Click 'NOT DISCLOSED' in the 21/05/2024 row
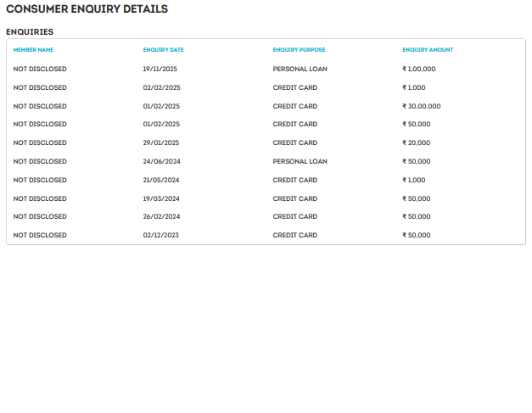Image resolution: width=532 pixels, height=413 pixels. 40,180
